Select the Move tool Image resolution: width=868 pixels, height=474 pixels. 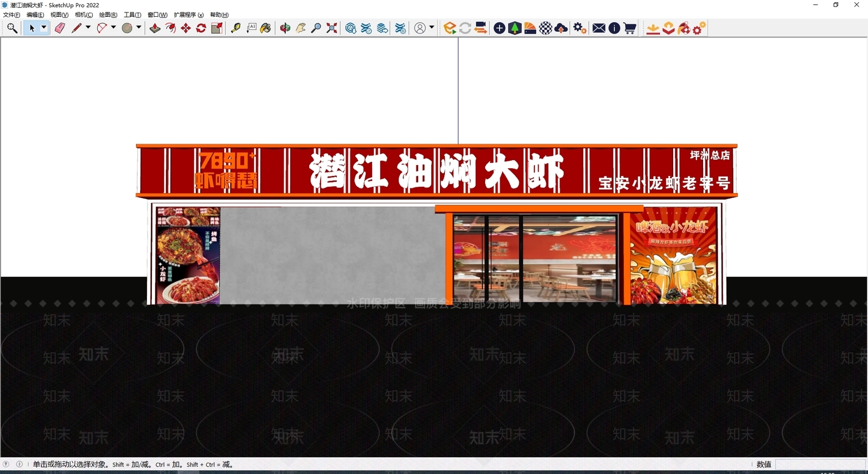point(186,28)
